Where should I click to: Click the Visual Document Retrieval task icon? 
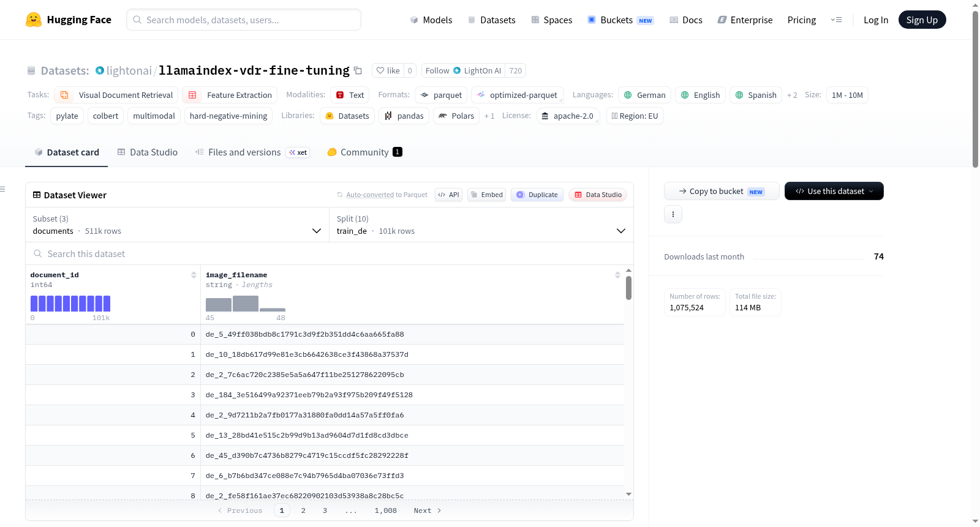64,95
